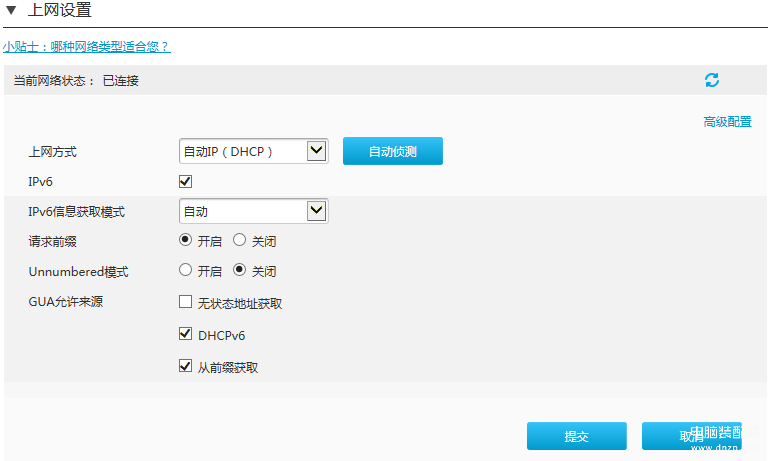770x461 pixels.
Task: Click the GUA允许来源 label
Action: 66,301
